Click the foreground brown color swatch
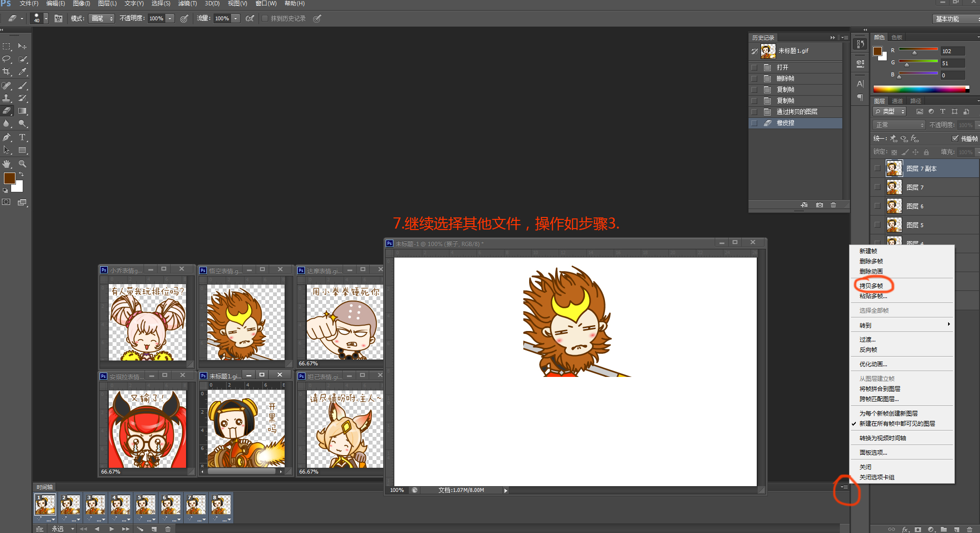The image size is (980, 533). (9, 178)
